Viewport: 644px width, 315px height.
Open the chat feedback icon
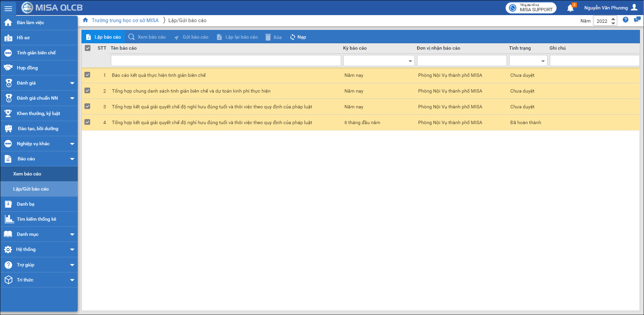coord(637,20)
